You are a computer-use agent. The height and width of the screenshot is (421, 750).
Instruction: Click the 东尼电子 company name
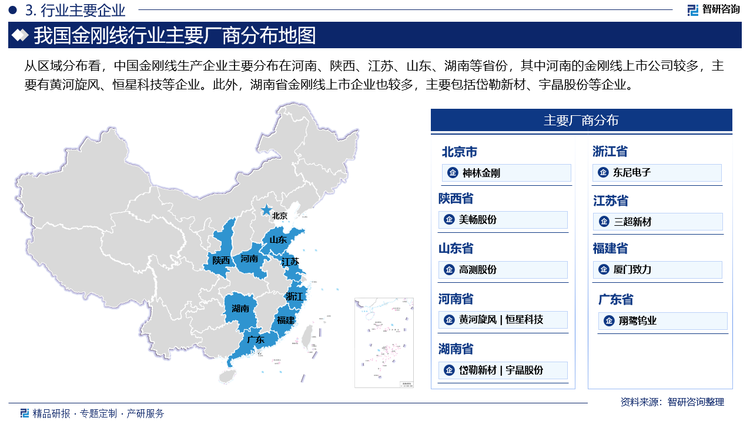(632, 172)
